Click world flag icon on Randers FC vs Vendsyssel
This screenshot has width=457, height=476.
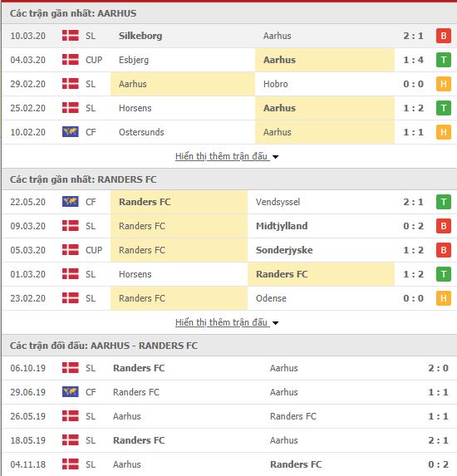pyautogui.click(x=70, y=202)
